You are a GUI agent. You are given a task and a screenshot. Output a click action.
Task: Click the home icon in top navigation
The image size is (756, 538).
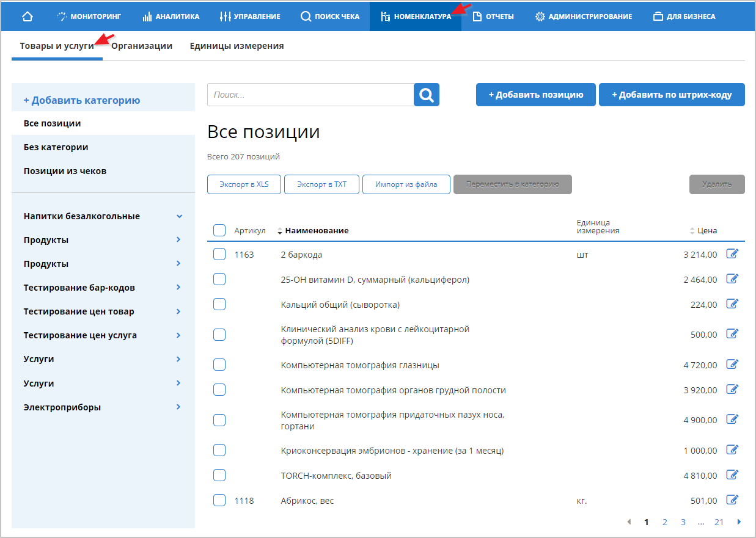point(27,16)
